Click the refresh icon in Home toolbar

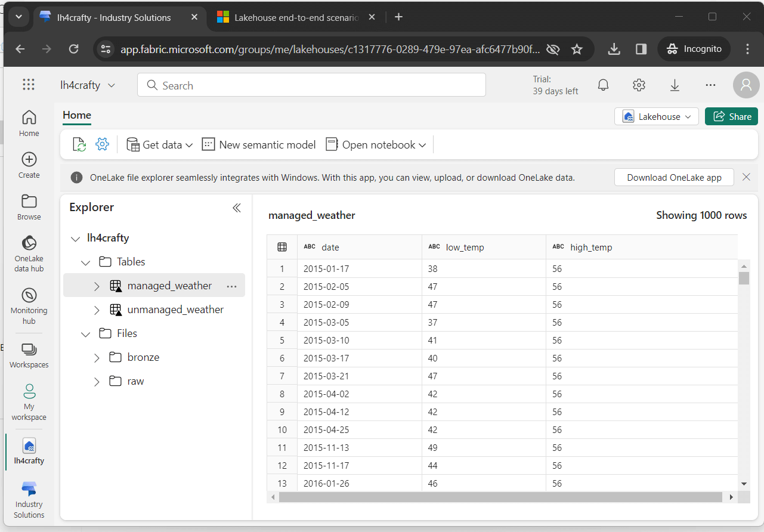pyautogui.click(x=79, y=144)
